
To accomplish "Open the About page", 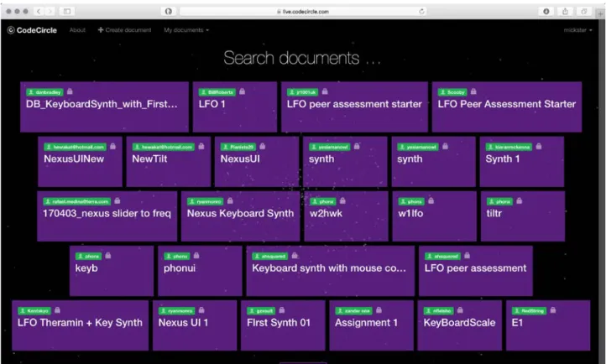I will click(x=77, y=30).
